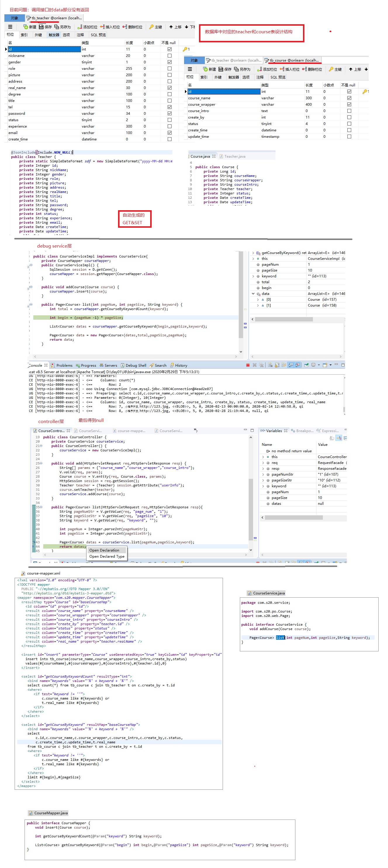
Task: Expand getCourseByKeyword() return variable
Action: [x=253, y=253]
